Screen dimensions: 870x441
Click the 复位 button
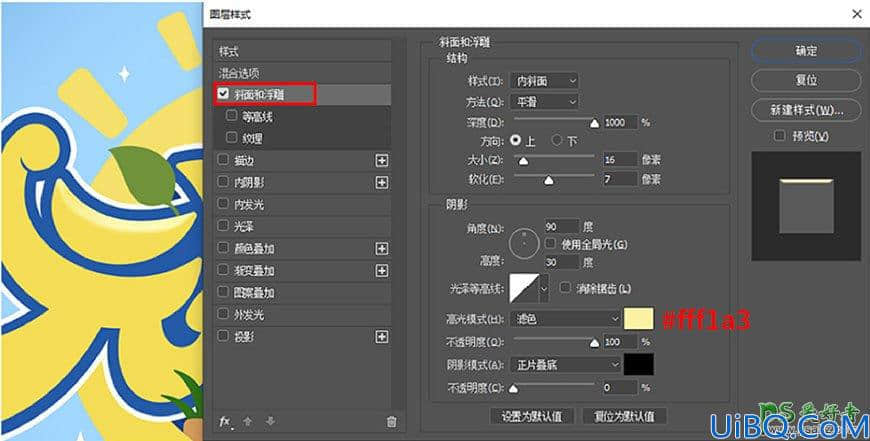click(806, 80)
